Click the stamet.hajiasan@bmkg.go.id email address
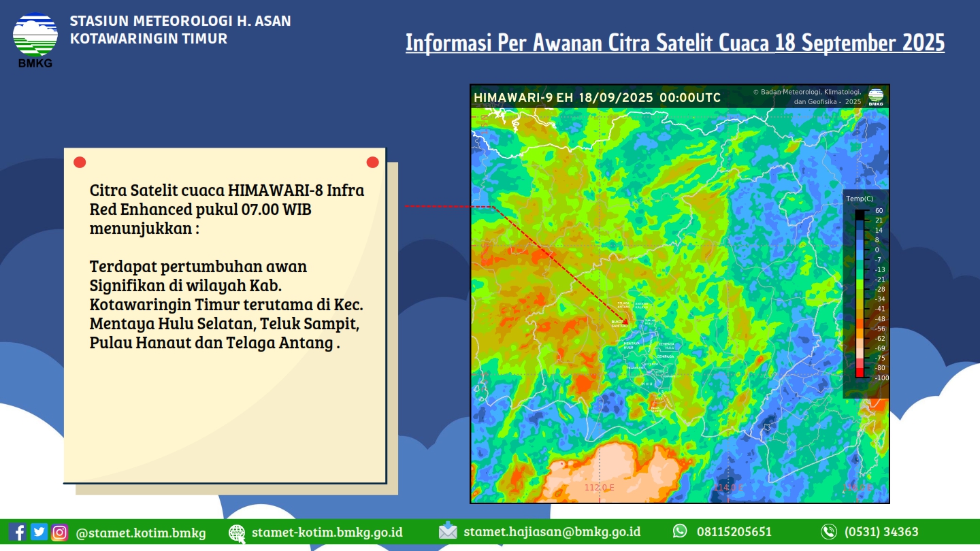This screenshot has height=551, width=980. [x=552, y=531]
